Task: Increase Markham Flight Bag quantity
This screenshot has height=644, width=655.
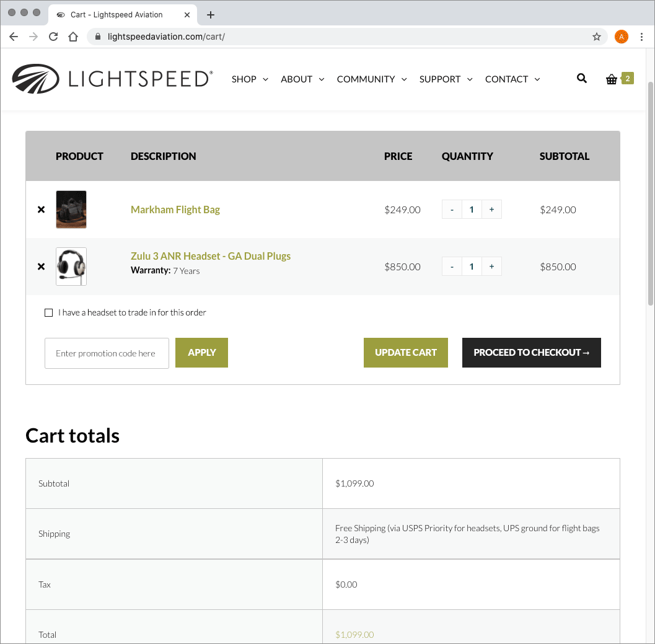Action: [491, 210]
